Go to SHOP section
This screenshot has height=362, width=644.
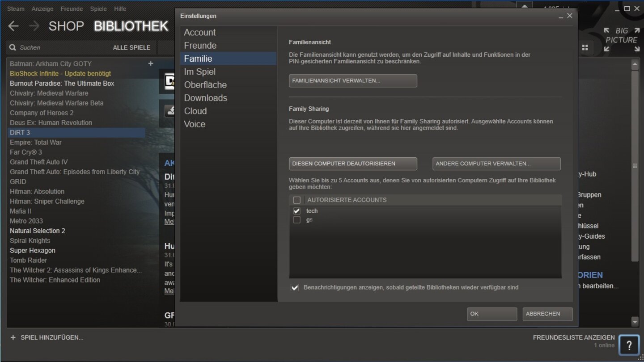(x=66, y=26)
